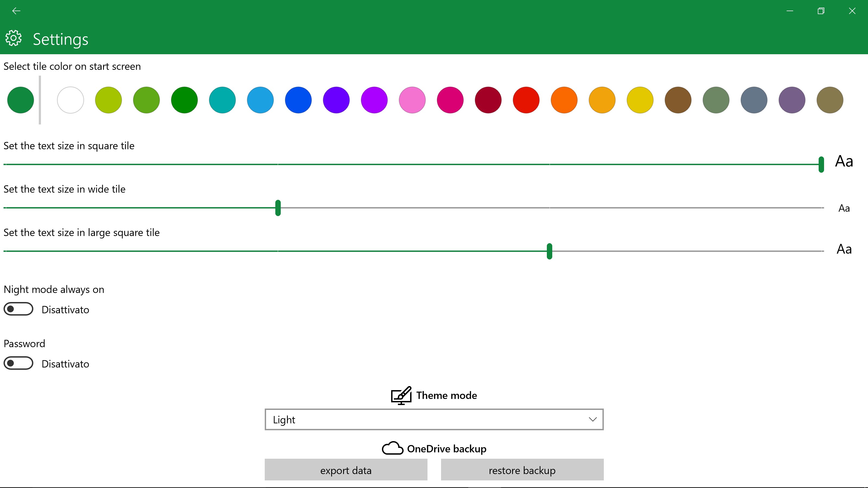Click the Aa beside the large square tile slider

point(844,249)
